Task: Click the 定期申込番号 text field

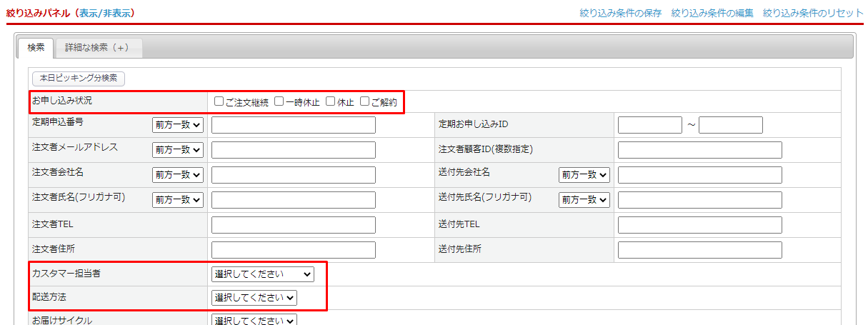Action: pyautogui.click(x=293, y=125)
